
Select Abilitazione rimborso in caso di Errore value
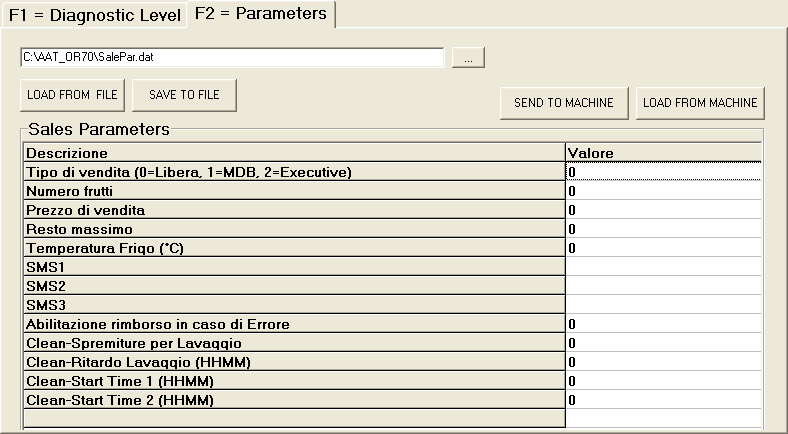click(663, 324)
